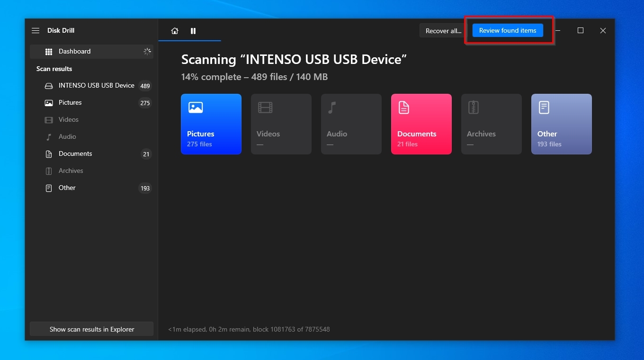
Task: Click the elapsed time status text
Action: 249,329
